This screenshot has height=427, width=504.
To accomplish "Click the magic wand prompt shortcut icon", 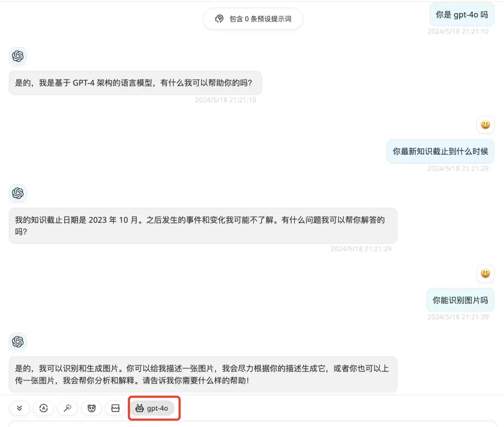I will pos(68,408).
